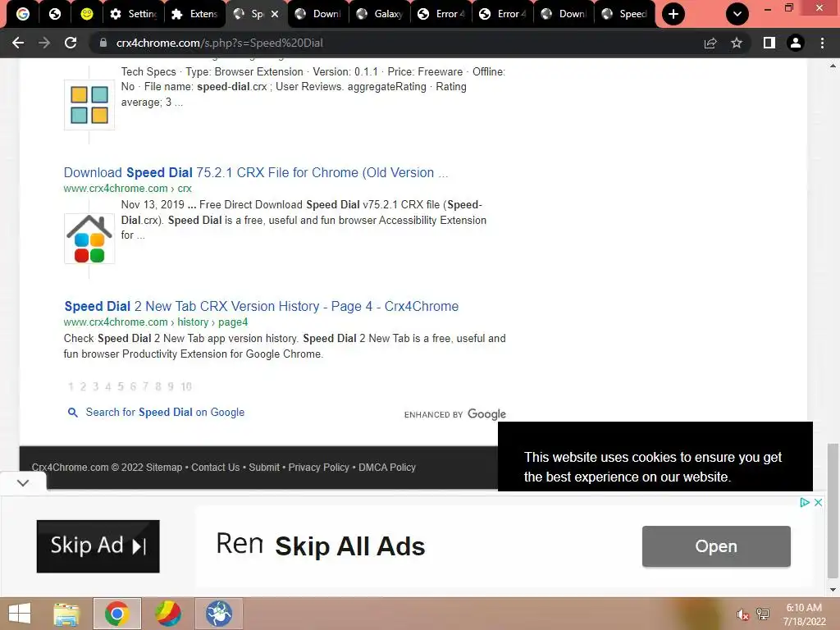840x630 pixels.
Task: Switch to the Settings tab
Action: [x=133, y=14]
